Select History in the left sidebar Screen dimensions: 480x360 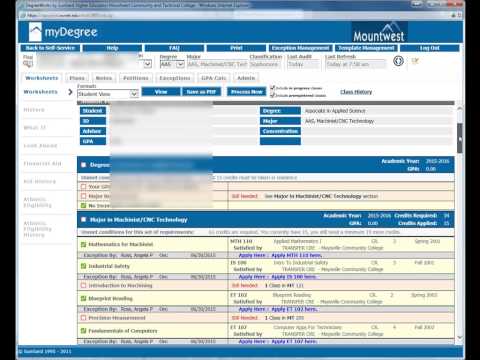pos(34,110)
